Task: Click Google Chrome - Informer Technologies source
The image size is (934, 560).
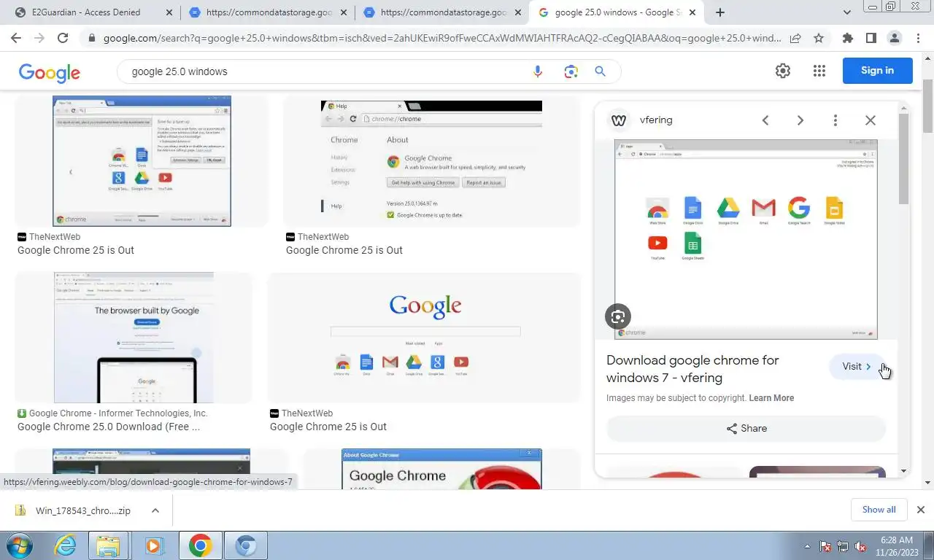Action: 118,413
